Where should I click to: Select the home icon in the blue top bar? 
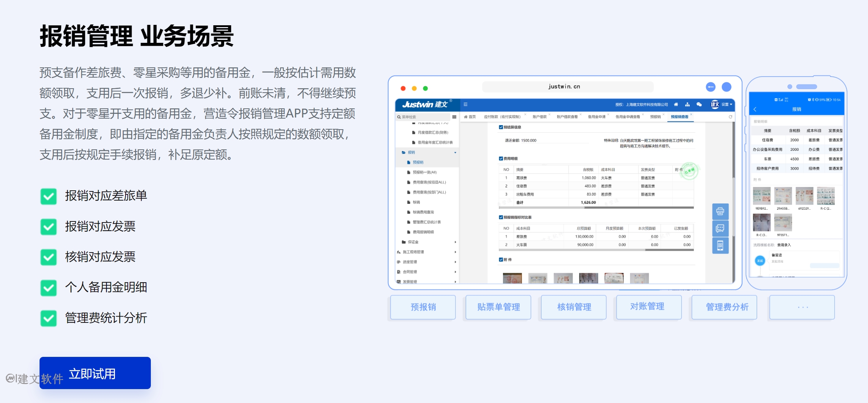click(x=676, y=104)
